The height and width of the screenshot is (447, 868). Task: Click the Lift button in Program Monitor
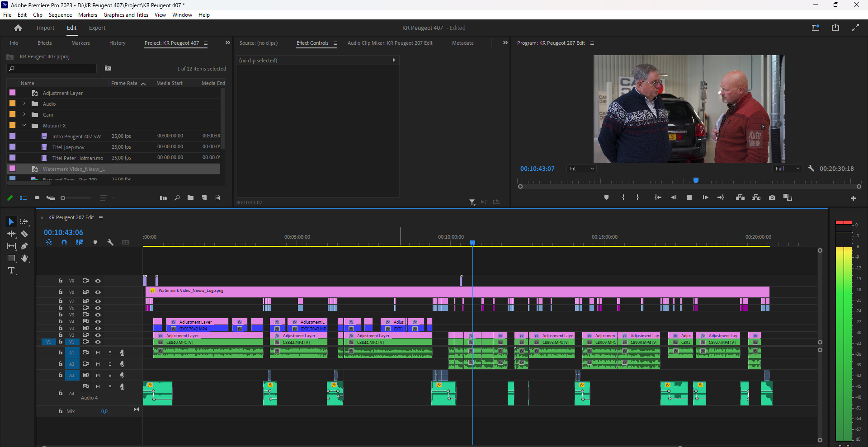[740, 198]
